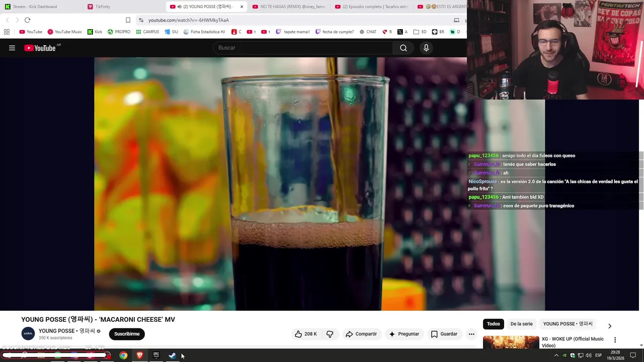Show hidden system tray icons
644x362 pixels.
[x=556, y=355]
